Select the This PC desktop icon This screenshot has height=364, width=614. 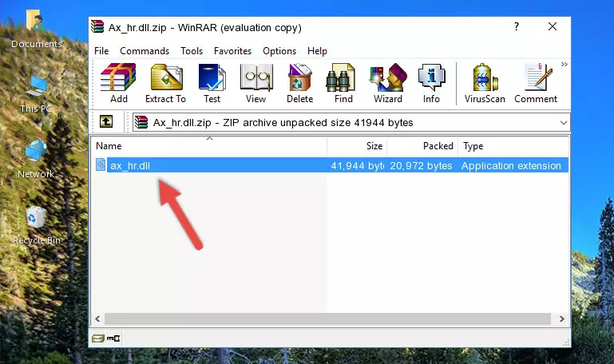pyautogui.click(x=36, y=94)
